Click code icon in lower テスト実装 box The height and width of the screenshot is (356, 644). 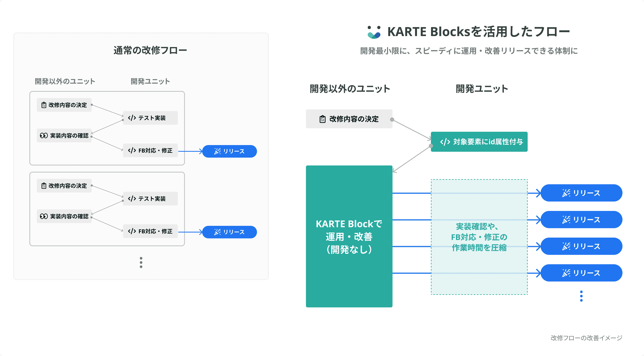pyautogui.click(x=132, y=199)
